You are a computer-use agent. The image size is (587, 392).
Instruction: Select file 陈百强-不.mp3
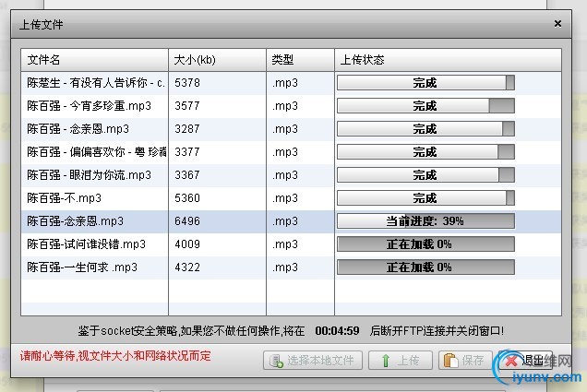tap(64, 198)
